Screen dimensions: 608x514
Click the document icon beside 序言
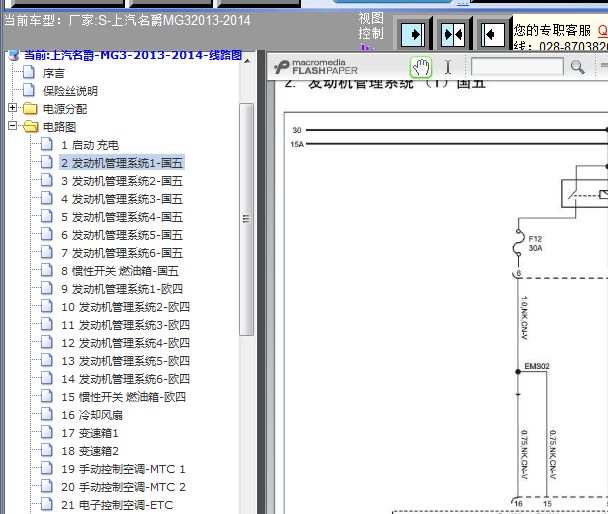click(x=29, y=72)
